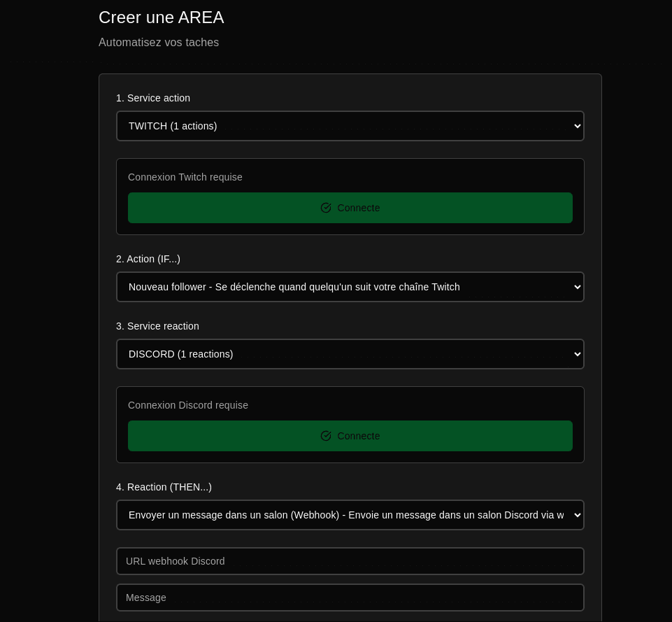Click the "Connexion Twitch requise" text
This screenshot has width=672, height=622.
[185, 177]
